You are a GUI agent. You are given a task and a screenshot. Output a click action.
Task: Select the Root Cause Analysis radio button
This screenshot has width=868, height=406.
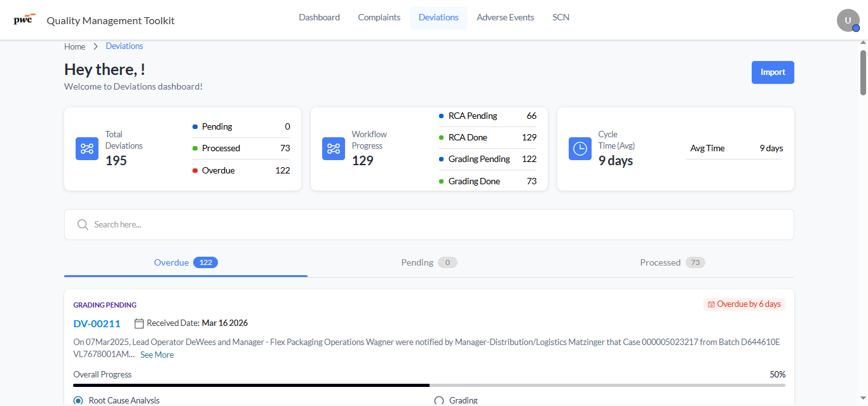[78, 400]
